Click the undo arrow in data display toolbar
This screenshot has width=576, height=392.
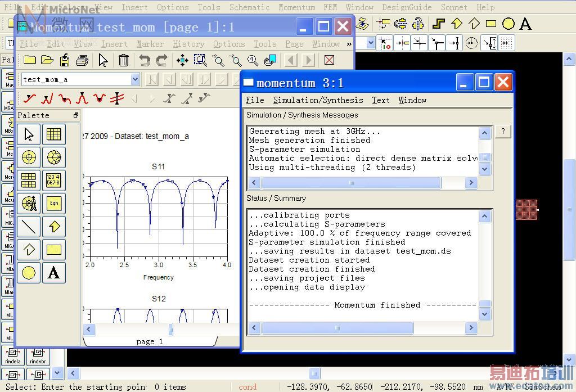pos(145,60)
